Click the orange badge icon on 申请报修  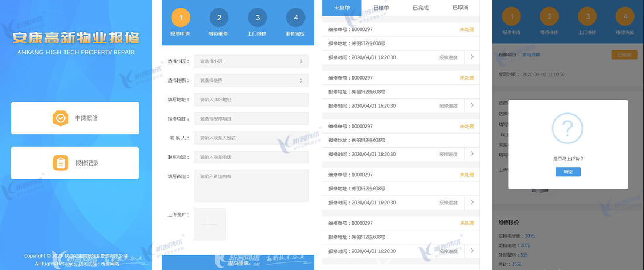(x=61, y=118)
